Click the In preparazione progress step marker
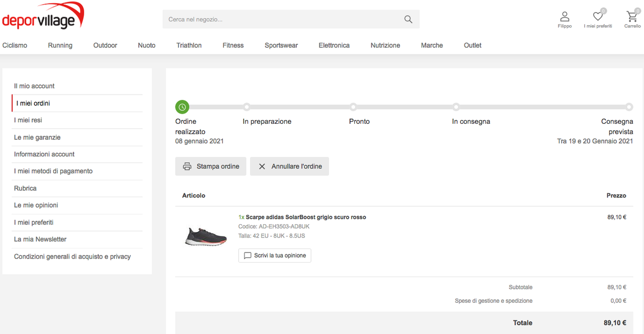This screenshot has width=644, height=334. [x=247, y=107]
